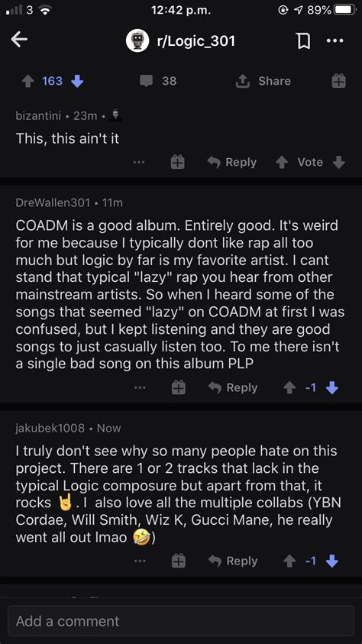Give award to jakubek1008's comment
This screenshot has width=362, height=644.
coord(178,561)
